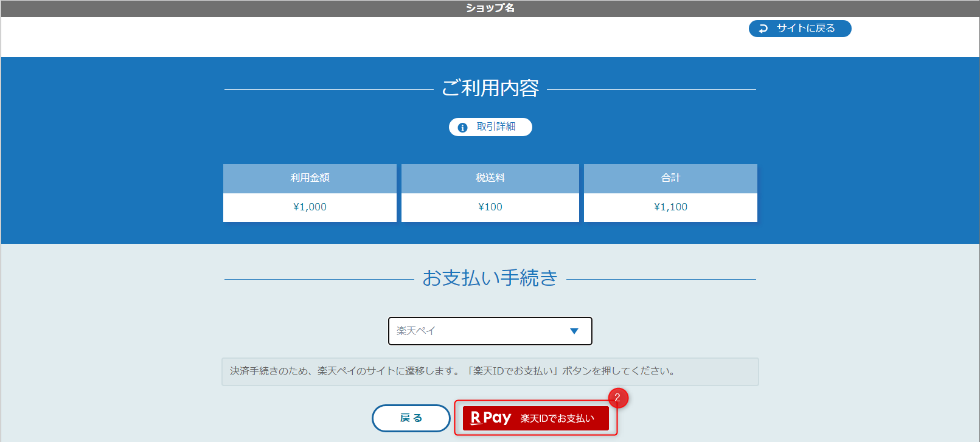Click the サイトに戻る button
The image size is (980, 442).
click(800, 29)
